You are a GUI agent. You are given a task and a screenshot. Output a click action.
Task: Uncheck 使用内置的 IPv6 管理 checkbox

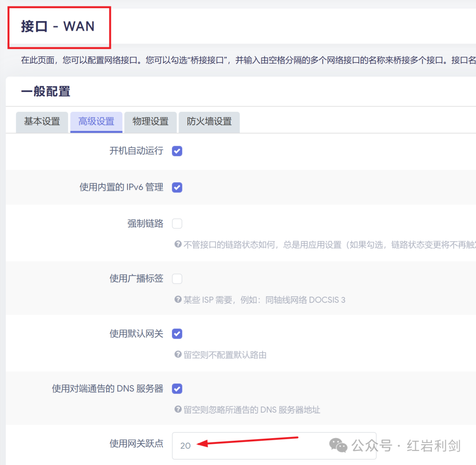click(177, 188)
